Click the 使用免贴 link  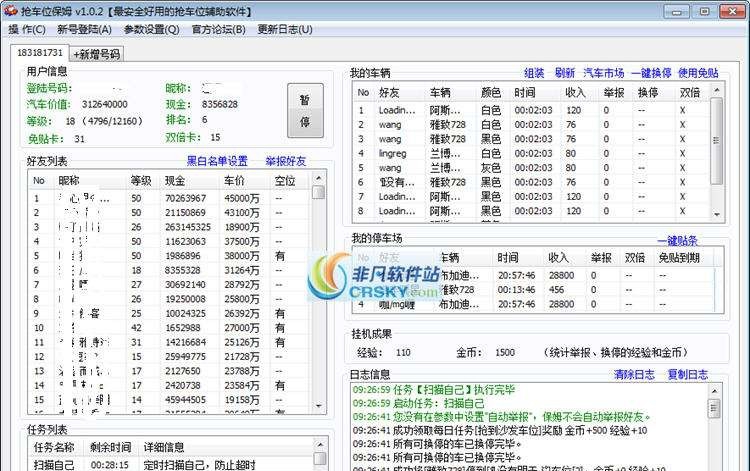[x=698, y=74]
